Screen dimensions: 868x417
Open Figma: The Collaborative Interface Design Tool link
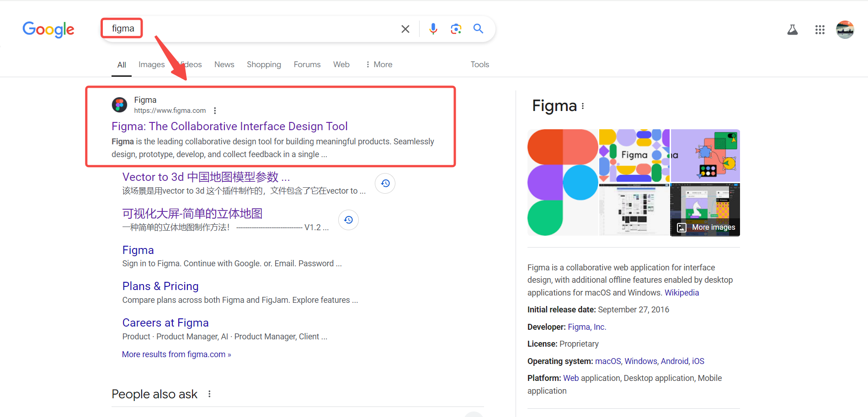pyautogui.click(x=229, y=126)
